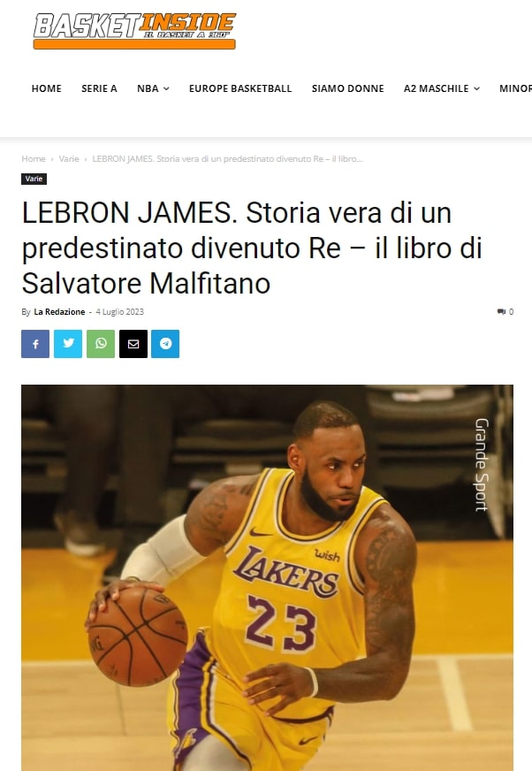Open the comments count icon

(x=505, y=312)
